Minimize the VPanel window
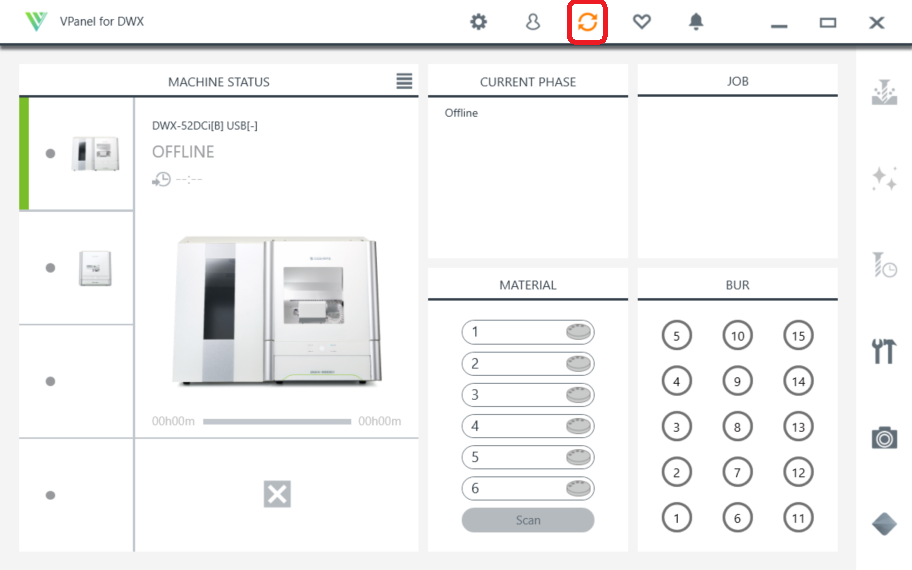Screen dimensions: 912x570 [x=779, y=25]
